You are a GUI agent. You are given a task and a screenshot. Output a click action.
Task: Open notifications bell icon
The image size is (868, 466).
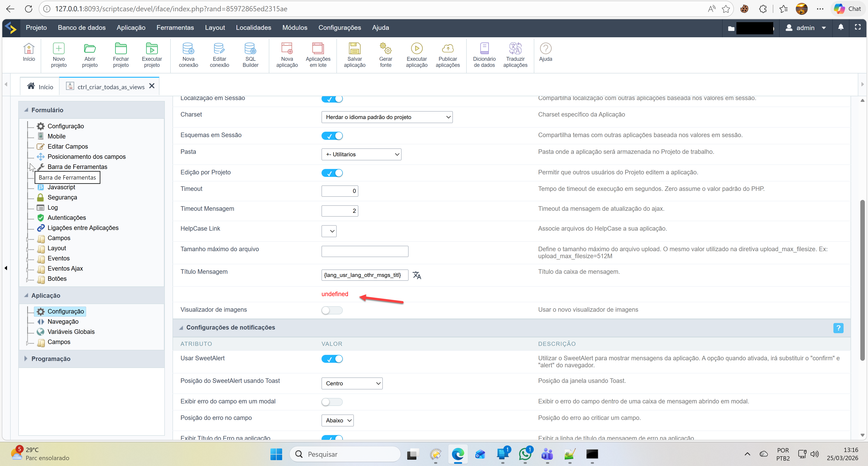click(841, 27)
